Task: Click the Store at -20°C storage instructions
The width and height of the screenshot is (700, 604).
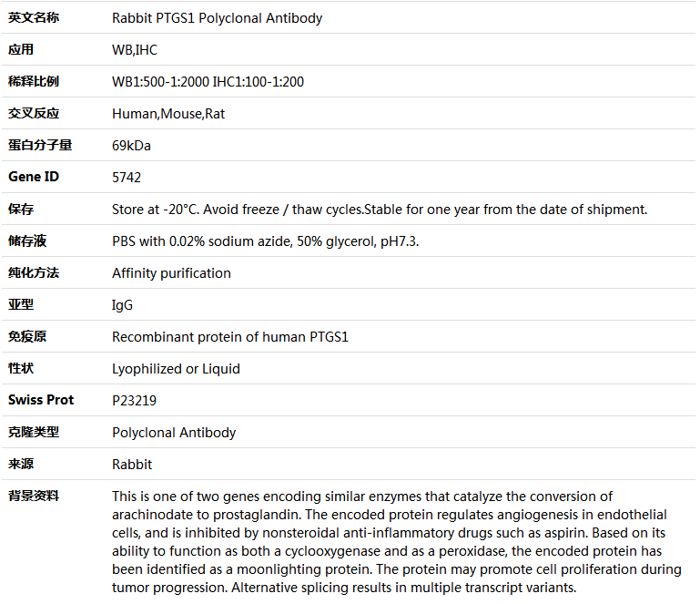Action: pos(380,210)
